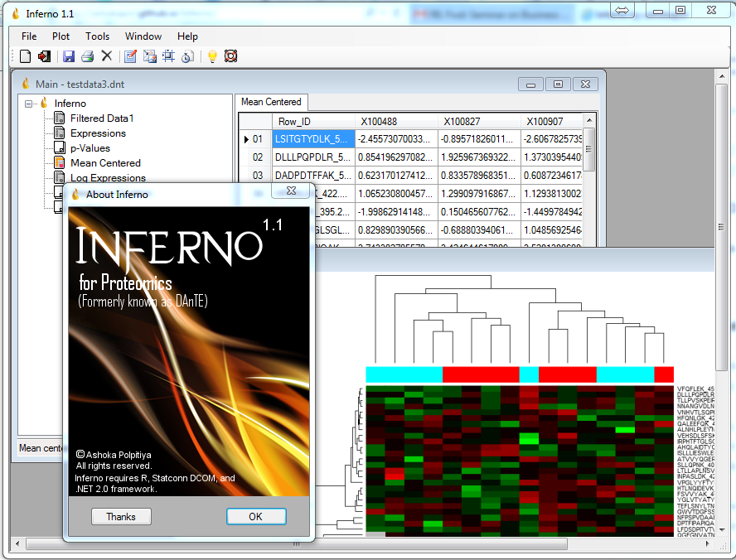Click the first cyan block in heatmap color bar
This screenshot has width=736, height=560.
pos(404,374)
